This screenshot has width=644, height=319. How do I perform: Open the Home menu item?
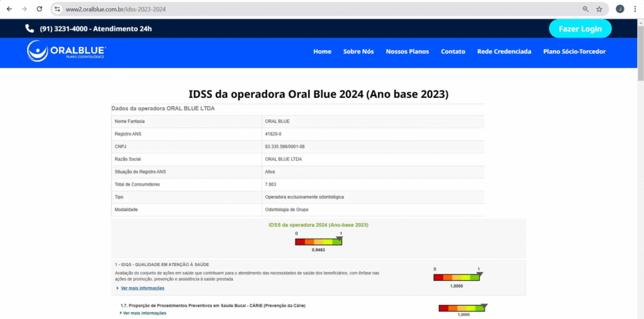322,51
